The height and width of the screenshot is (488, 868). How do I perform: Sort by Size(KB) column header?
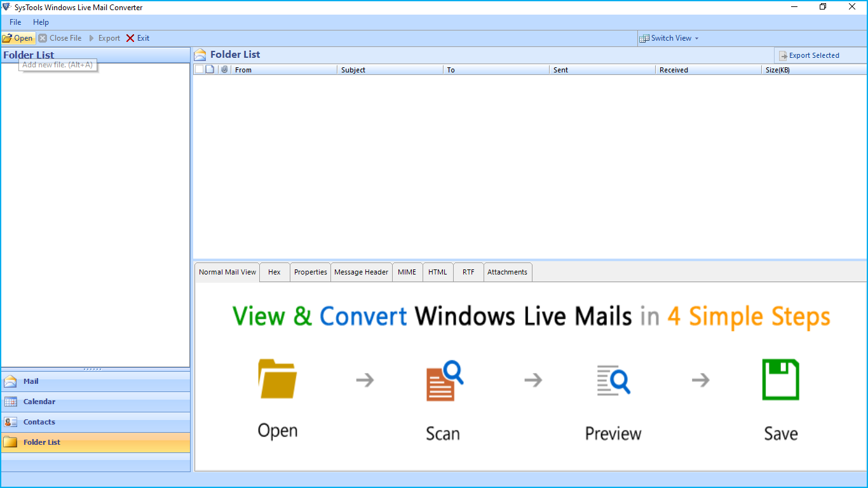pyautogui.click(x=814, y=70)
